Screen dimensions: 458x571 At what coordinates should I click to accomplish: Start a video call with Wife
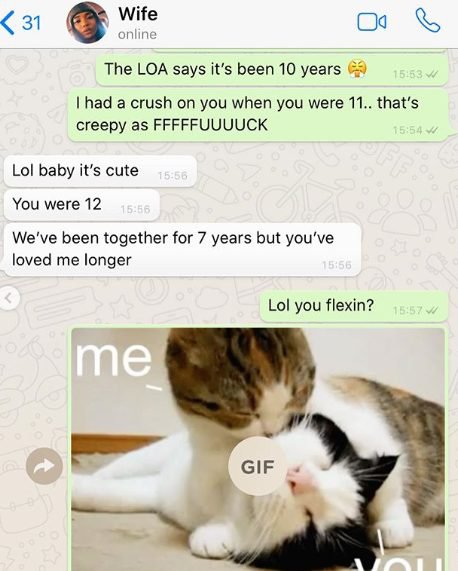pos(372,22)
